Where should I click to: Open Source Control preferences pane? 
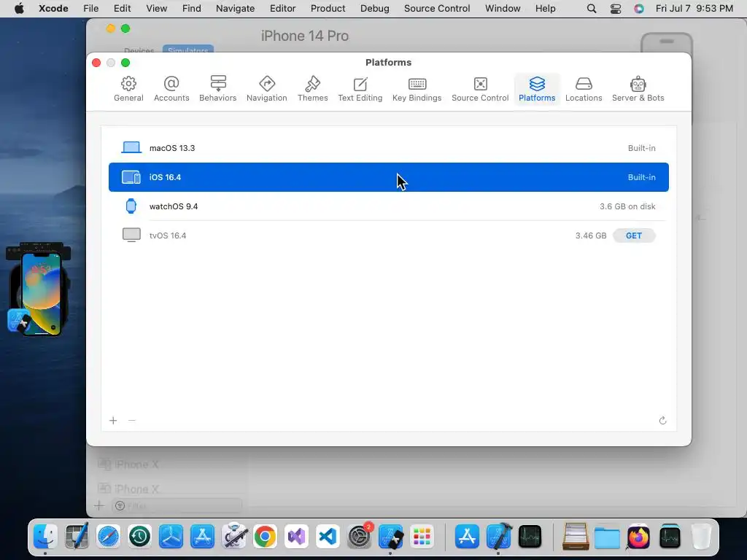click(480, 89)
